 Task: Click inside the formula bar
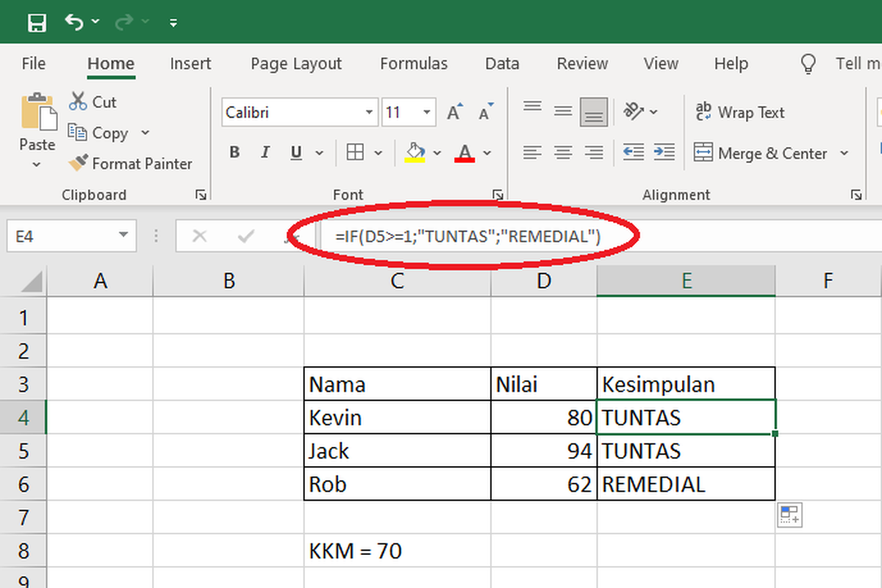pyautogui.click(x=478, y=235)
